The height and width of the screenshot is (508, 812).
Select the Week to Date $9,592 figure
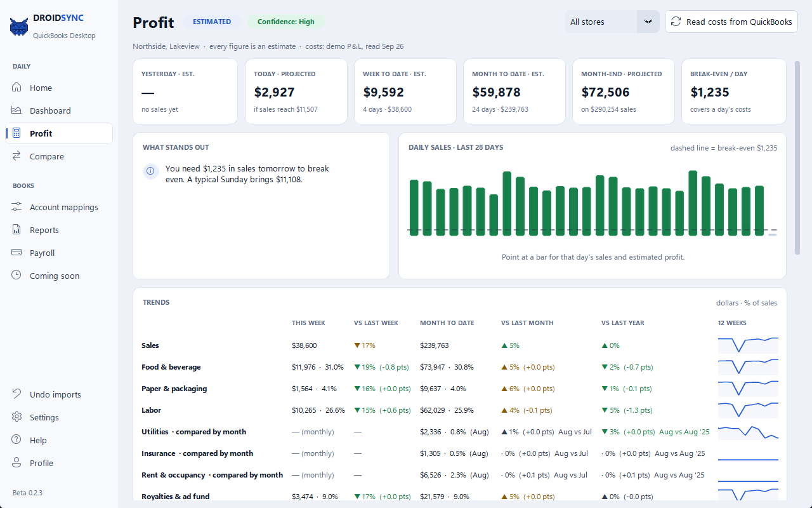(383, 92)
